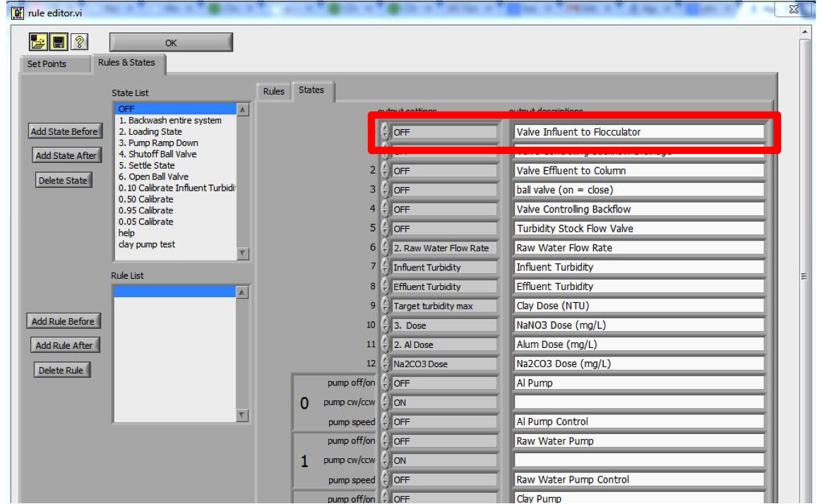Open the help question mark icon
The width and height of the screenshot is (822, 504).
click(79, 42)
